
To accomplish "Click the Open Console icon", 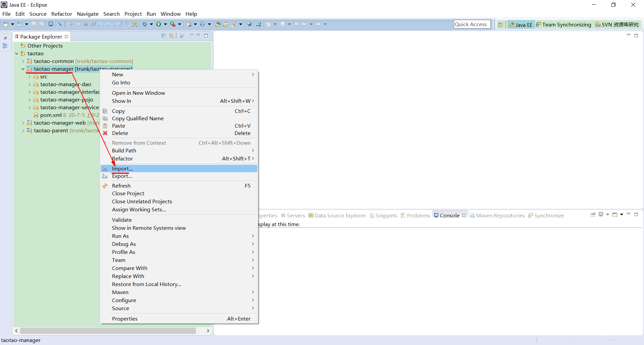I will pyautogui.click(x=614, y=214).
